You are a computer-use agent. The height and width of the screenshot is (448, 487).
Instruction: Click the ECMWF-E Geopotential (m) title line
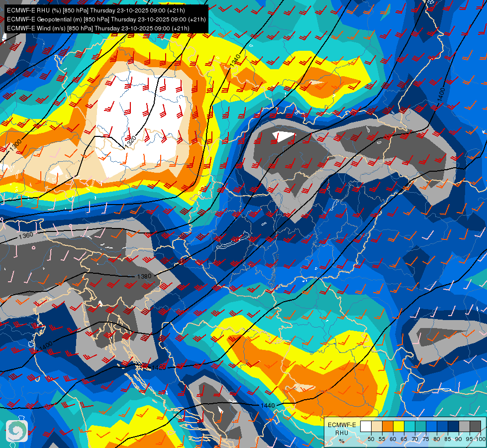click(106, 19)
